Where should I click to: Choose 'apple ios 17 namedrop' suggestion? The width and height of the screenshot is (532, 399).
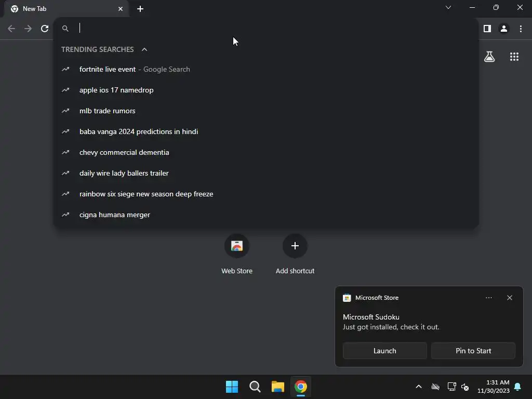pos(267,90)
